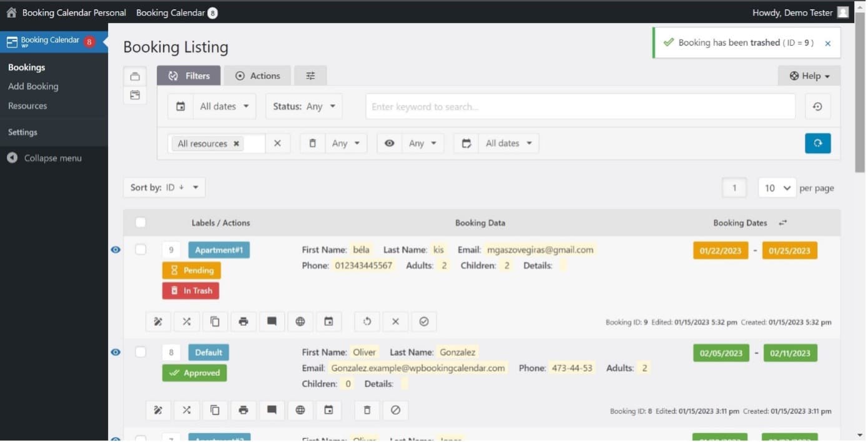Open Booking Calendar link in admin bar
Image resolution: width=868 pixels, height=442 pixels.
click(177, 12)
